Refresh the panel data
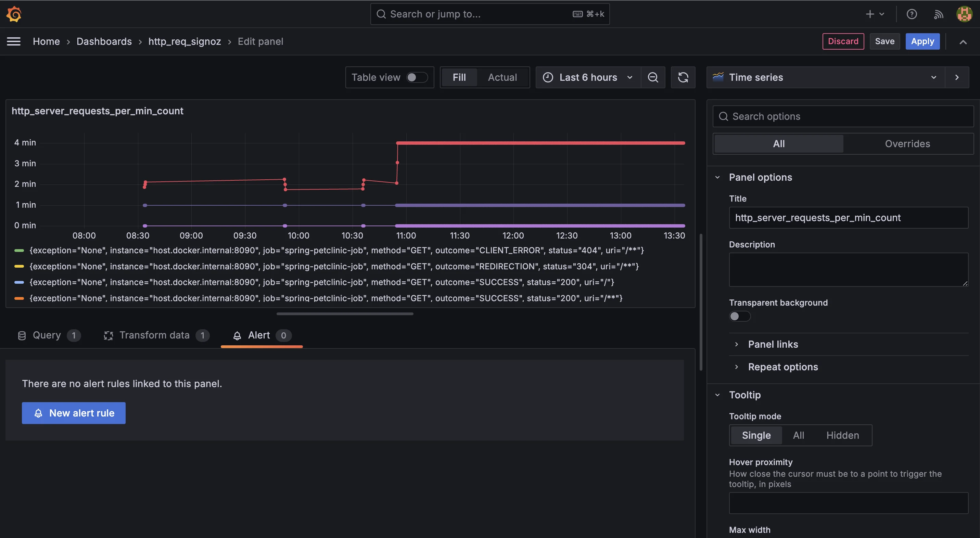The height and width of the screenshot is (538, 980). (683, 77)
